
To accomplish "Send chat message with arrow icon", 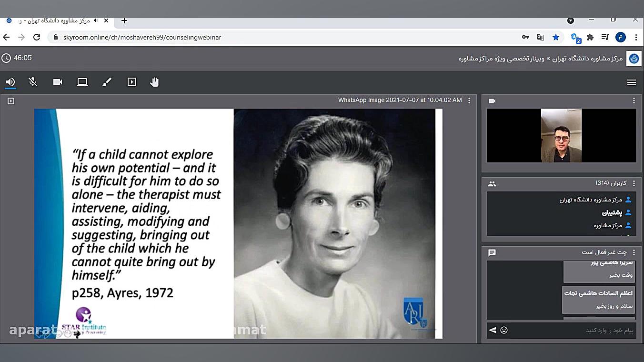I will pos(493,330).
